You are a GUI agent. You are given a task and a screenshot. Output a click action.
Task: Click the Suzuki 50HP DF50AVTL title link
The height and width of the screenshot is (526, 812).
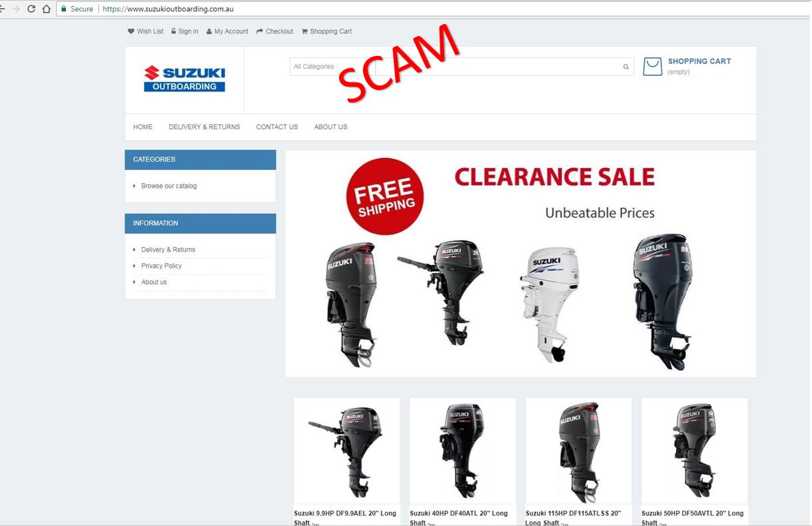coord(693,518)
